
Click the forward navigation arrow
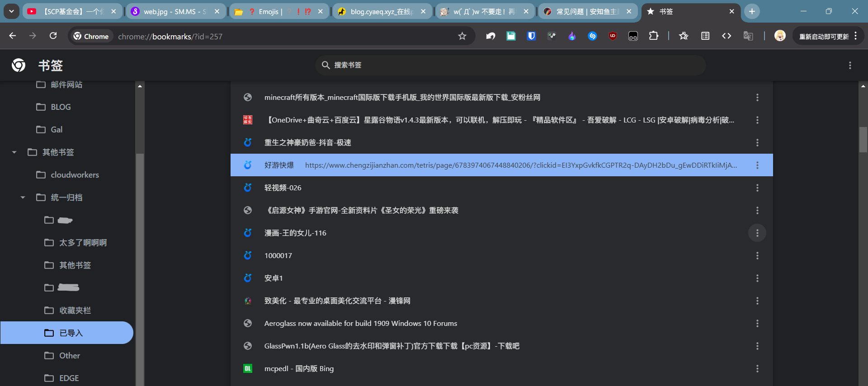[33, 36]
